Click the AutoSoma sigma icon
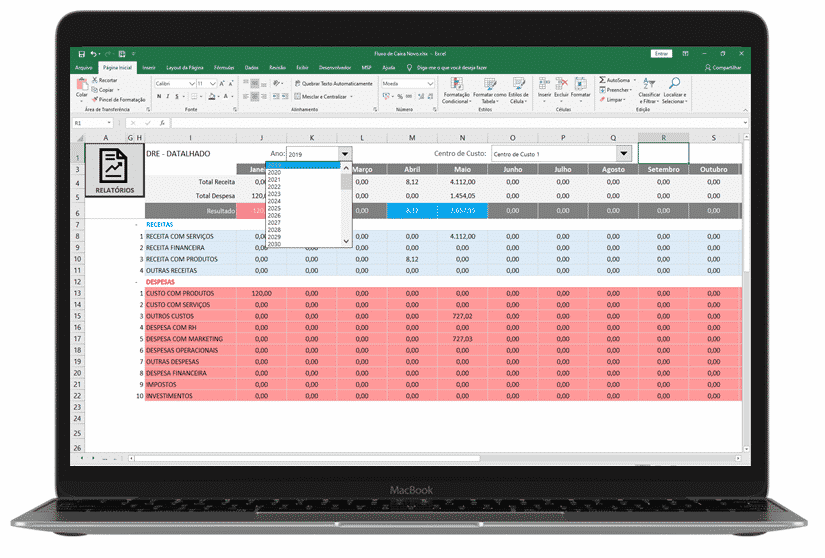The width and height of the screenshot is (825, 558). [x=603, y=80]
